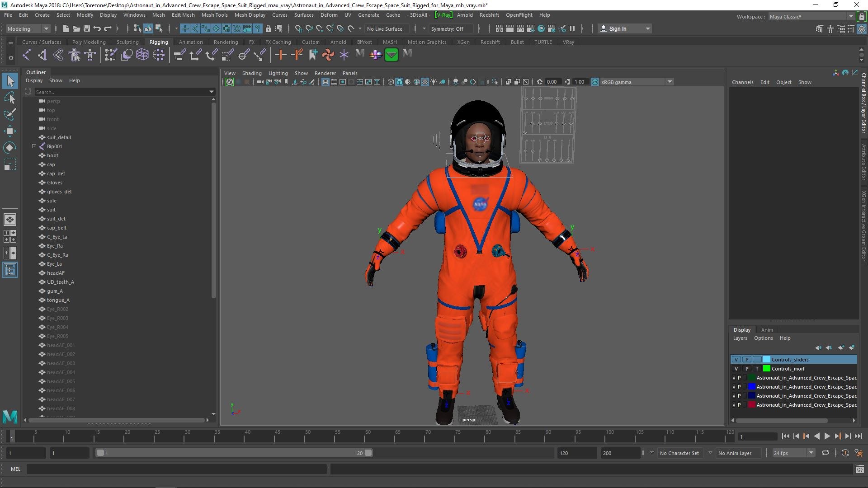
Task: Select the Paint Selection tool
Action: coord(10,114)
